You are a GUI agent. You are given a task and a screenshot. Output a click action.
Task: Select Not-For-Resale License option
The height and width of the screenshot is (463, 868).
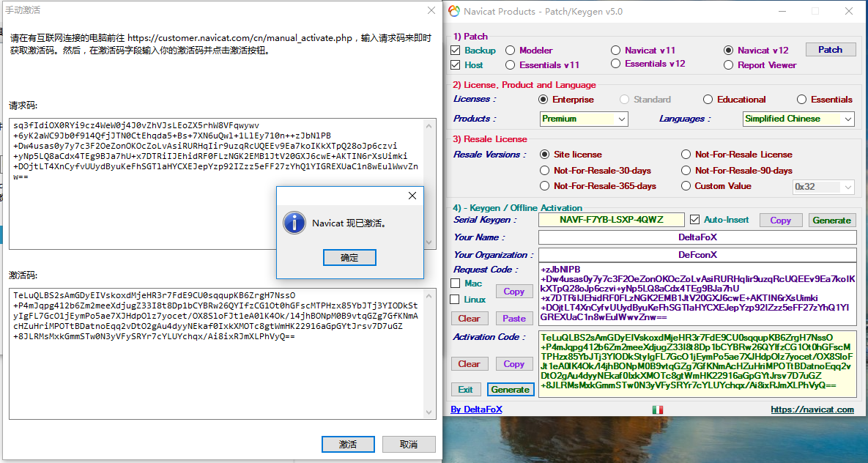point(686,155)
